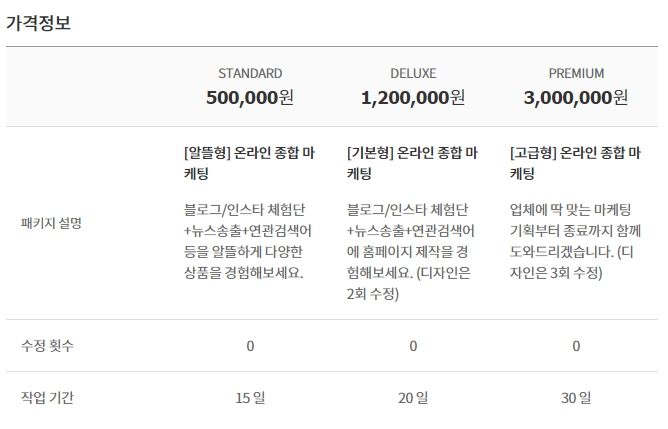Click the 500,000원 price
The height and width of the screenshot is (429, 668).
(x=250, y=98)
